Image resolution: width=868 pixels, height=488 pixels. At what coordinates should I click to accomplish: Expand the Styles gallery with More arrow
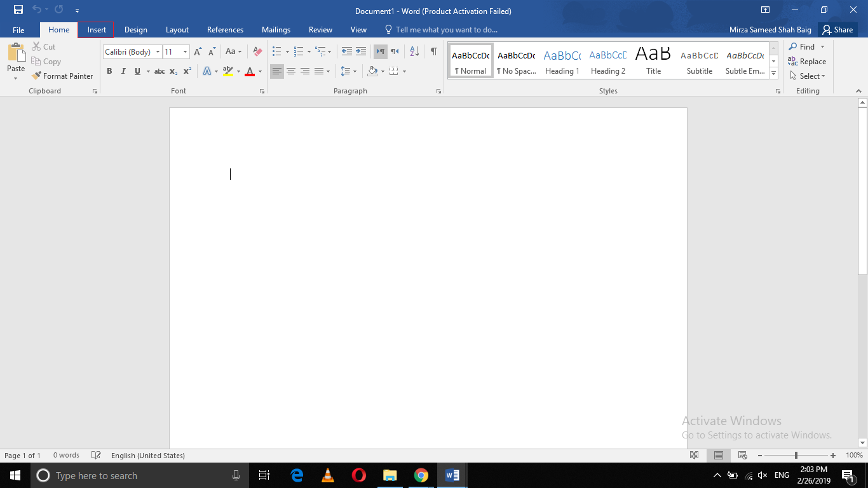tap(773, 74)
